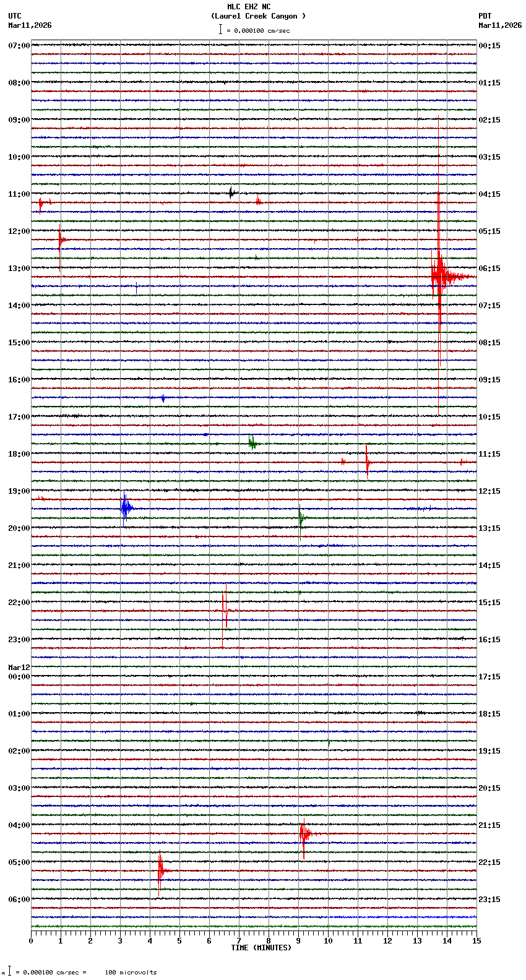Click the 04:00 UTC time label
The height and width of the screenshot is (980, 526).
coord(19,825)
